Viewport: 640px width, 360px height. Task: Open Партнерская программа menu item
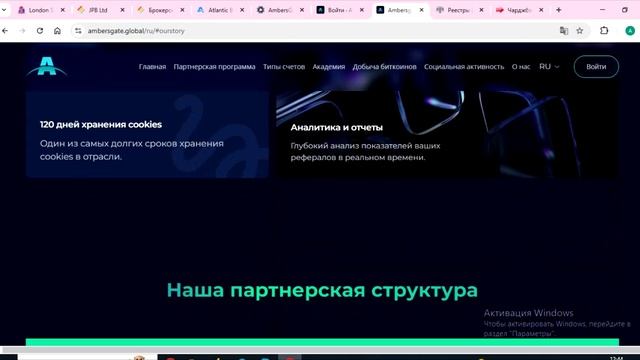click(214, 67)
